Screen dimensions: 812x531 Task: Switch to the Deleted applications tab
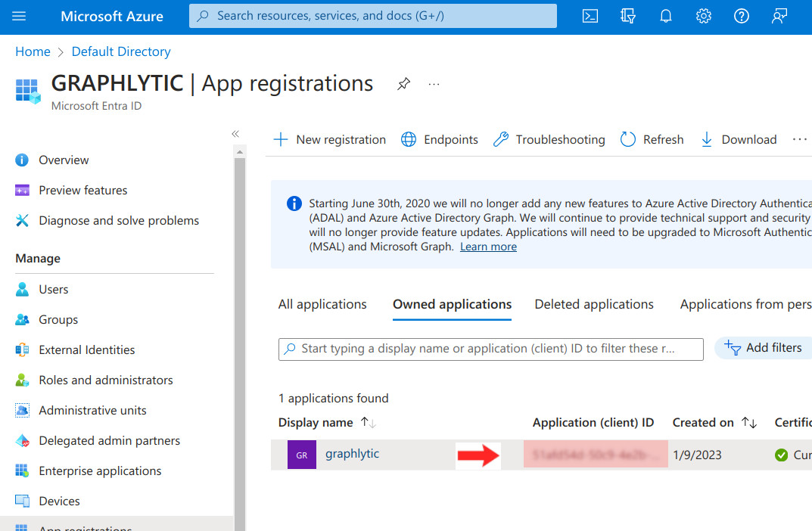(594, 304)
